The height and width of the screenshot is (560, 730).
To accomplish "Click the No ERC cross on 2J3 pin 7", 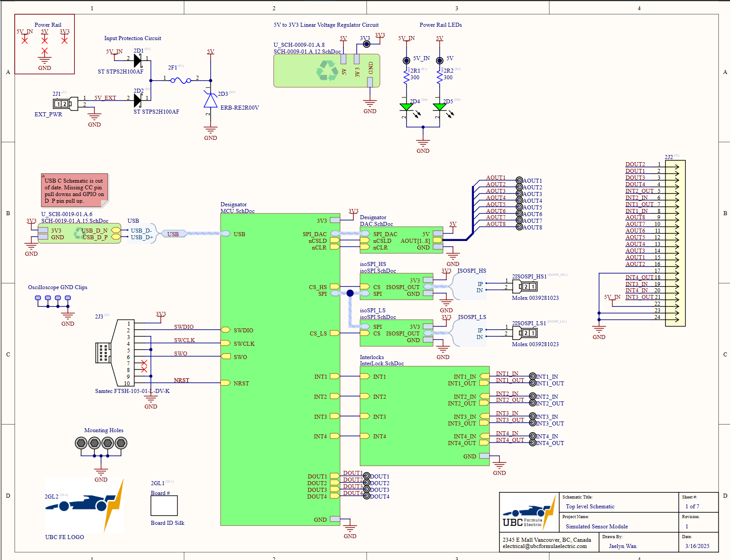I will pyautogui.click(x=144, y=363).
